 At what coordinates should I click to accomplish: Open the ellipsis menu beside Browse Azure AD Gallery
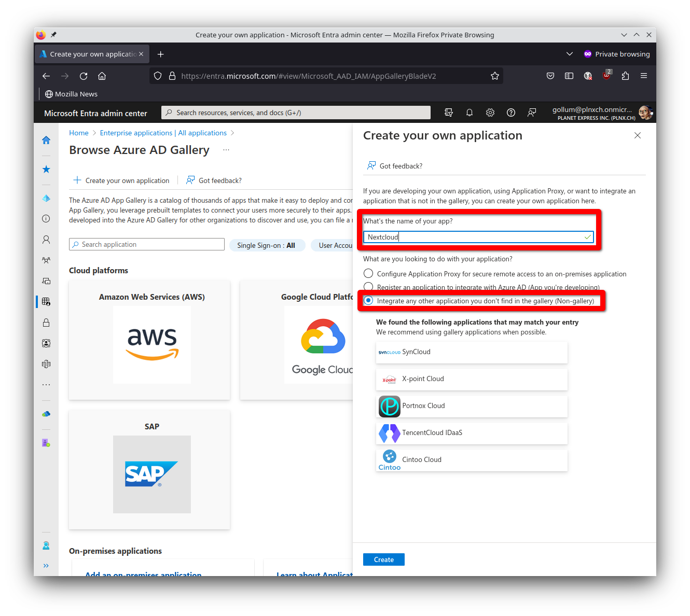[226, 149]
